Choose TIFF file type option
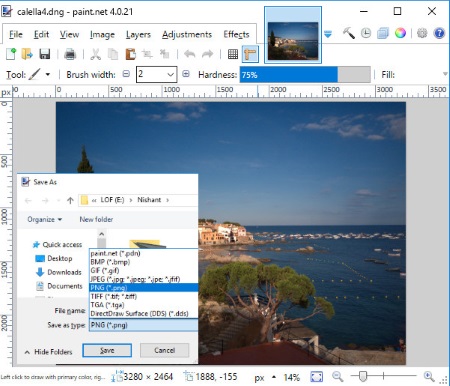The height and width of the screenshot is (386, 450). click(x=144, y=296)
